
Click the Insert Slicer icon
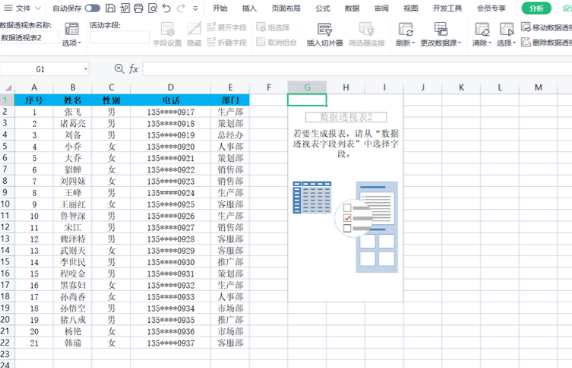pos(324,29)
